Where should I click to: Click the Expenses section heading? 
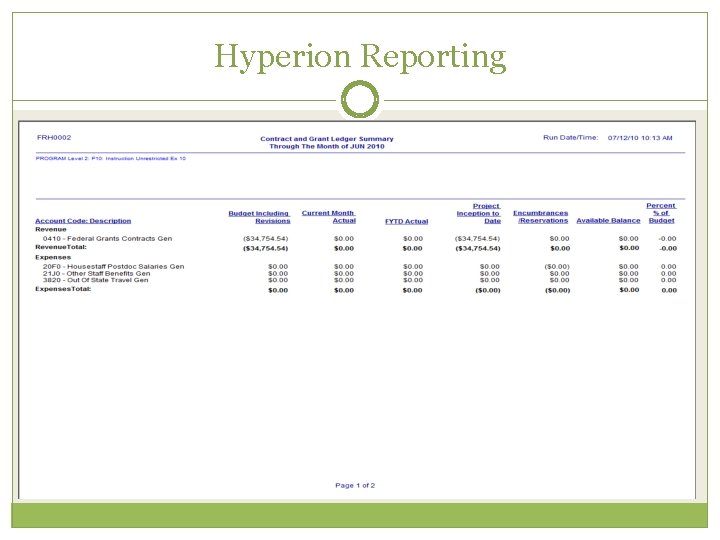pos(53,257)
